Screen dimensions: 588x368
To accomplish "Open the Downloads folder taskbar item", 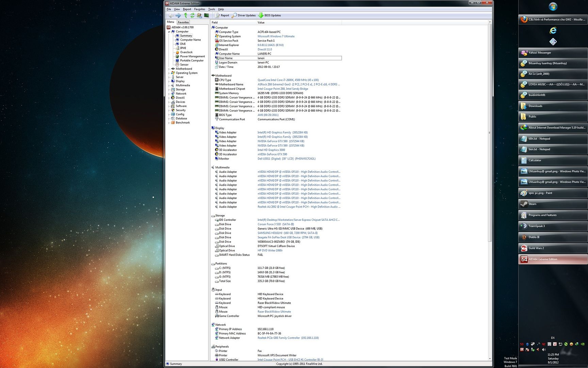I will point(553,106).
